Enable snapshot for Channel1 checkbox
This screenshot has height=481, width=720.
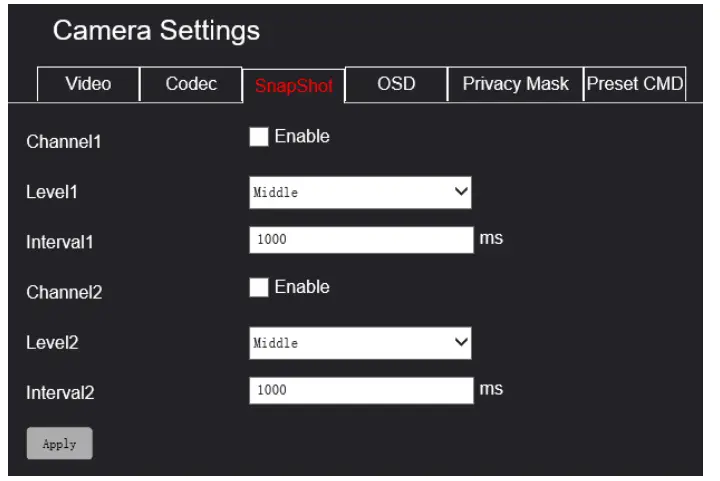click(259, 138)
